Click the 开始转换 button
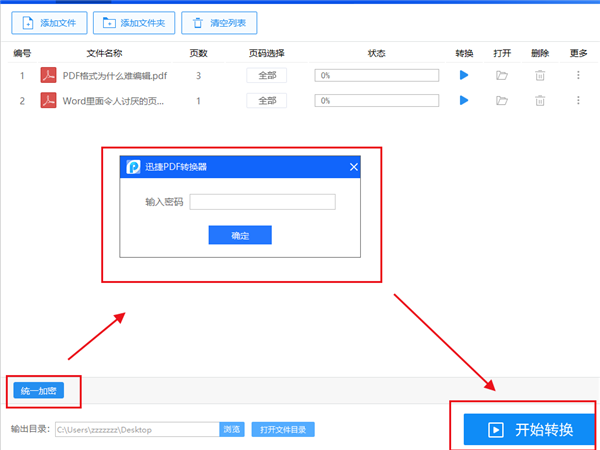The height and width of the screenshot is (450, 600). [x=529, y=429]
